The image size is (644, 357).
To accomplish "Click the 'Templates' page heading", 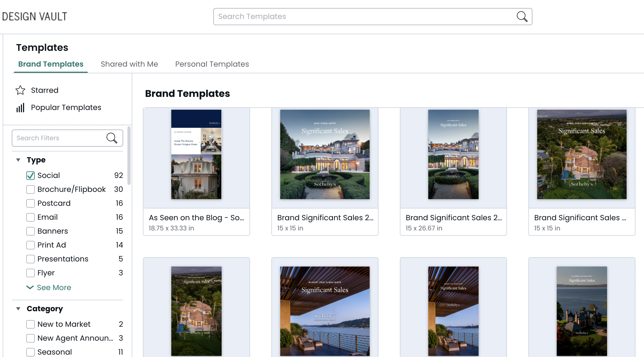I will (x=42, y=48).
